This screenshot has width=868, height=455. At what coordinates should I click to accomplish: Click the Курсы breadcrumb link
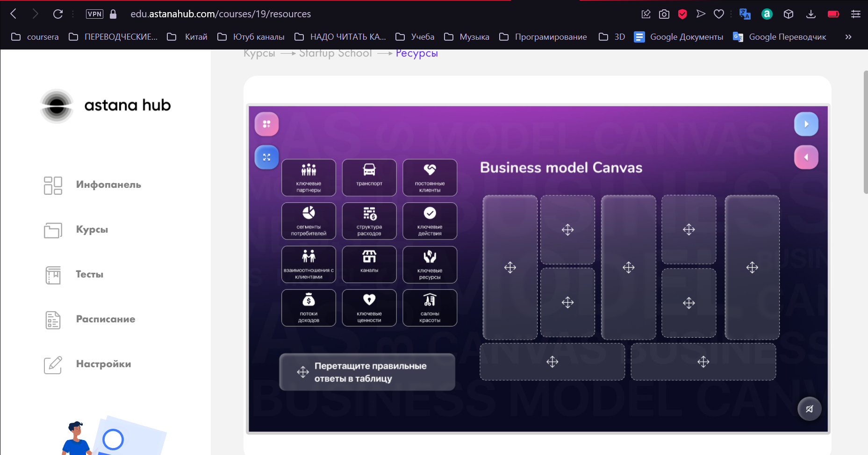coord(259,53)
